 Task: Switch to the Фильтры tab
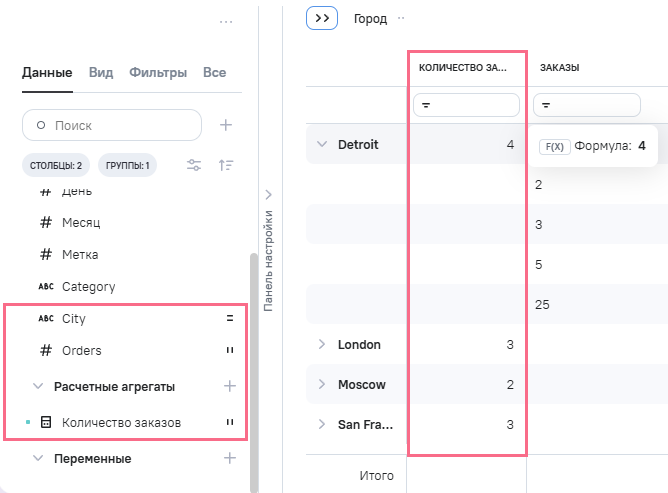(158, 72)
